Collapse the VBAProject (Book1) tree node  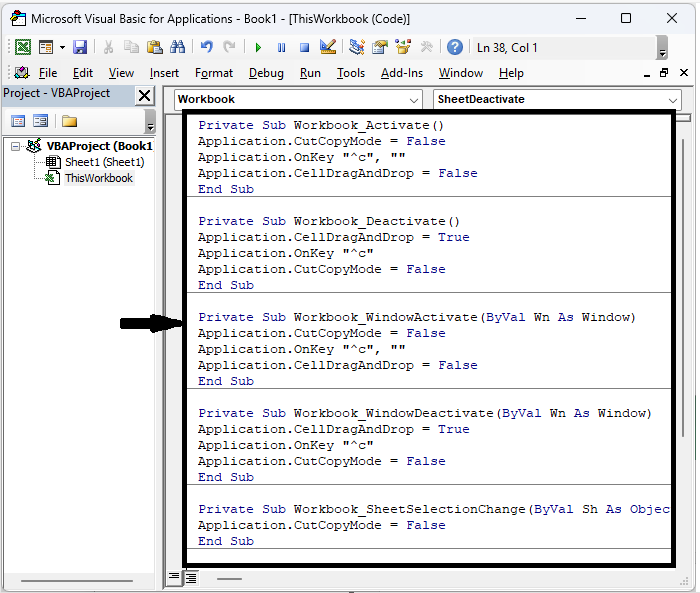point(17,146)
